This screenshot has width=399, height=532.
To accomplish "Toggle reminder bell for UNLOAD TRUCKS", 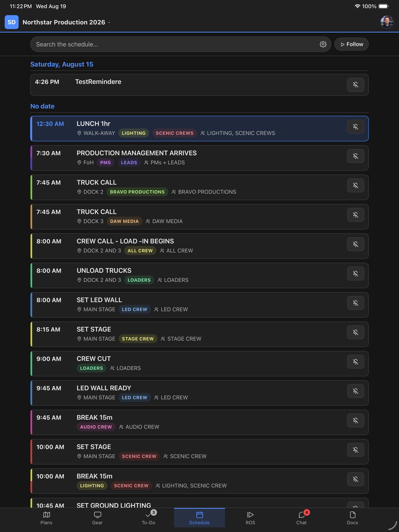I will click(x=355, y=273).
